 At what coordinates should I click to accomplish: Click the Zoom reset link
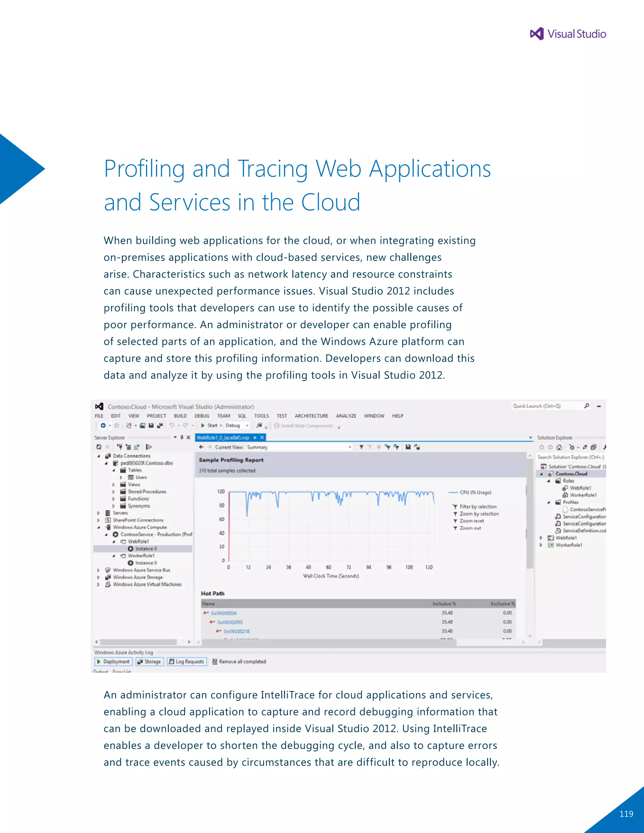point(472,521)
